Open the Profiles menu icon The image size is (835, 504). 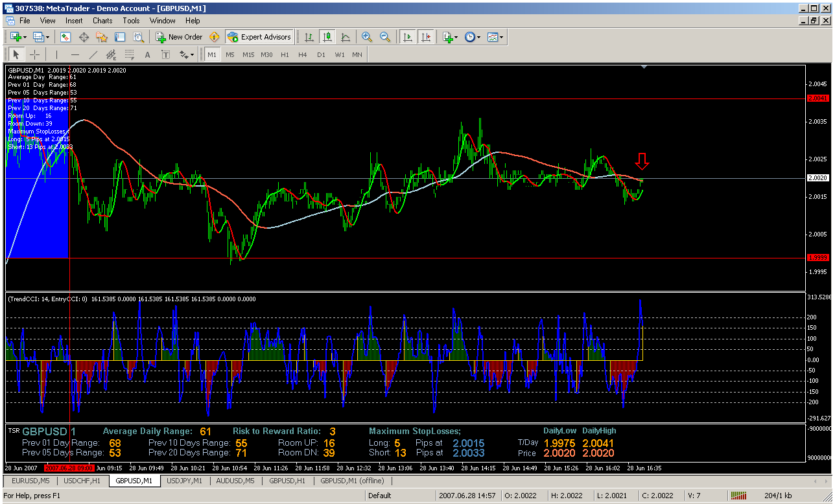pyautogui.click(x=39, y=37)
